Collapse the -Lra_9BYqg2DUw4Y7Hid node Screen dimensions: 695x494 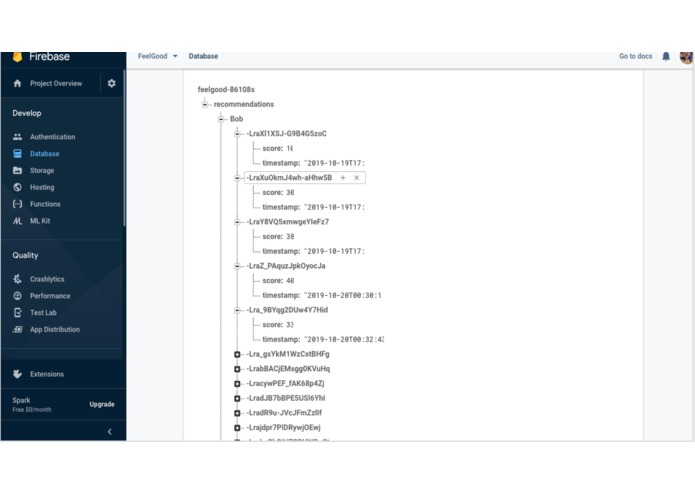tap(237, 310)
